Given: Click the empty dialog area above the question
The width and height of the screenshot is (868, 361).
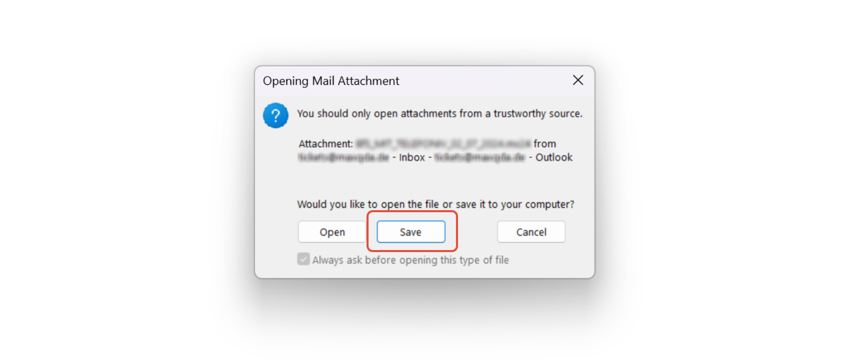Looking at the screenshot, I should coord(440,182).
